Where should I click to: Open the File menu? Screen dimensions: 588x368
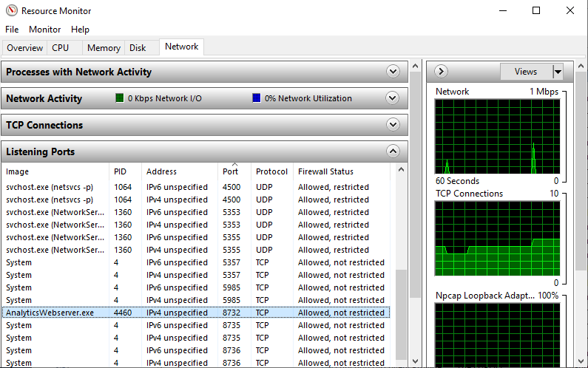click(12, 30)
